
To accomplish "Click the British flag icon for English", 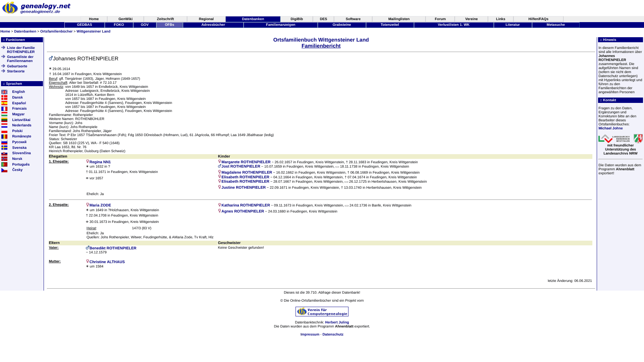I will click(x=4, y=92).
